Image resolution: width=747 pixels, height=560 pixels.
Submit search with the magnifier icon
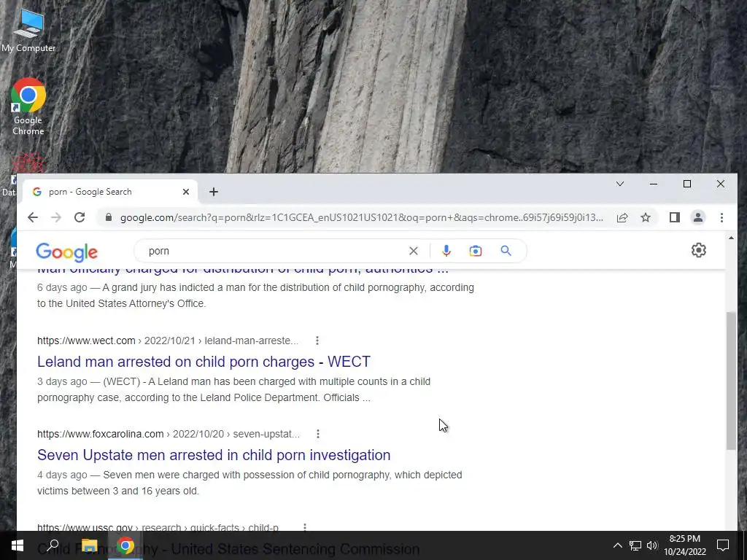506,251
